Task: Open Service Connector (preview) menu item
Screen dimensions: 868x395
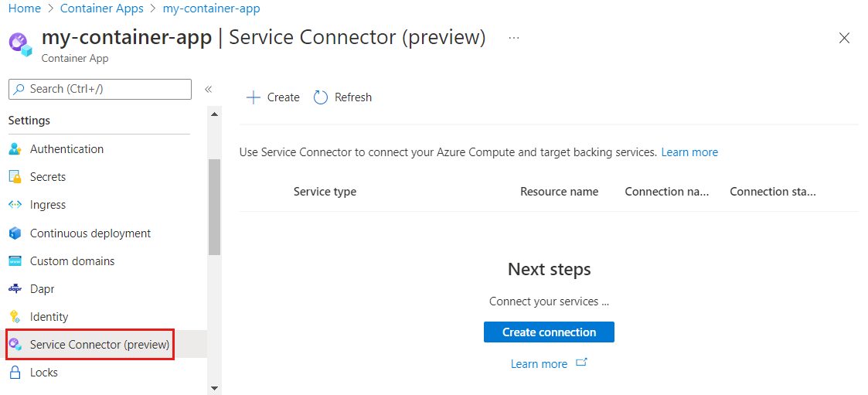Action: [x=99, y=345]
